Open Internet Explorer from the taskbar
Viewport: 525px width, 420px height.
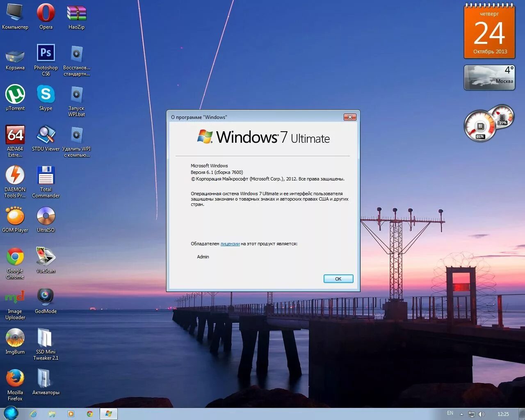[33, 414]
